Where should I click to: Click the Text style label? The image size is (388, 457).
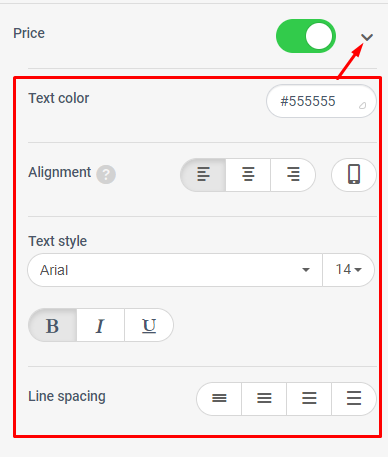58,241
